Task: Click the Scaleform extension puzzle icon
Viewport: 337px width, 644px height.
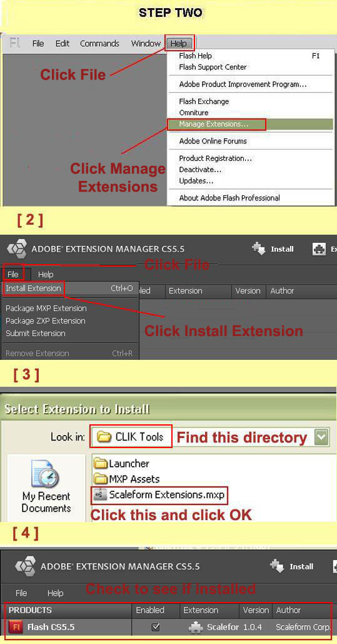Action: click(196, 628)
